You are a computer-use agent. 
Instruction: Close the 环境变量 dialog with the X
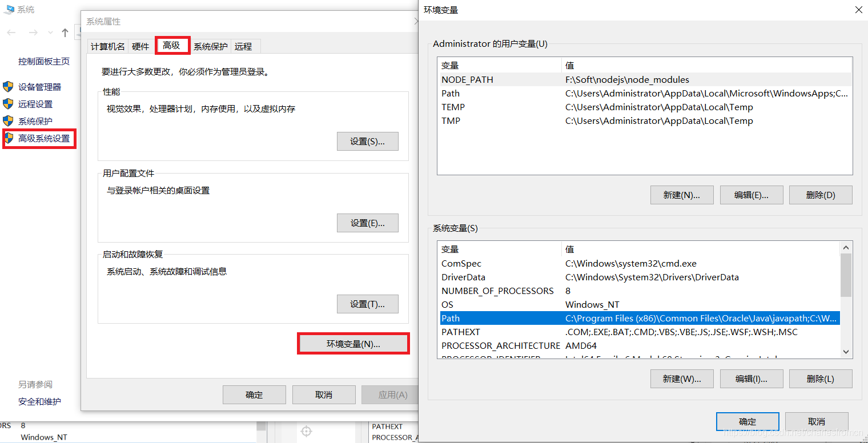point(858,10)
